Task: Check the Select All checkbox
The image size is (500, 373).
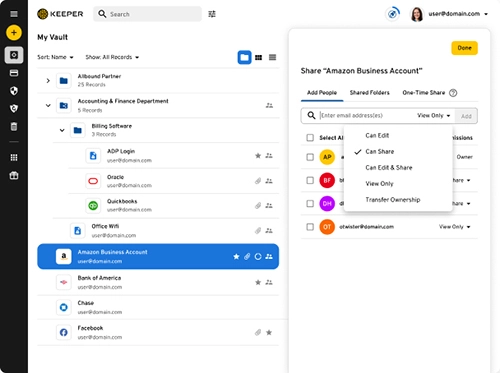Action: (310, 138)
